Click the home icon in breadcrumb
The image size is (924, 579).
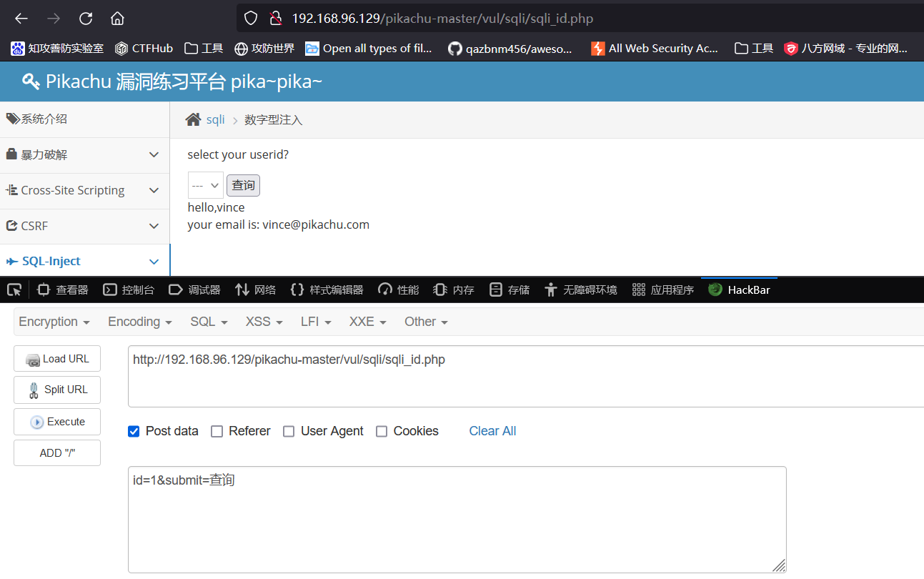click(x=193, y=119)
